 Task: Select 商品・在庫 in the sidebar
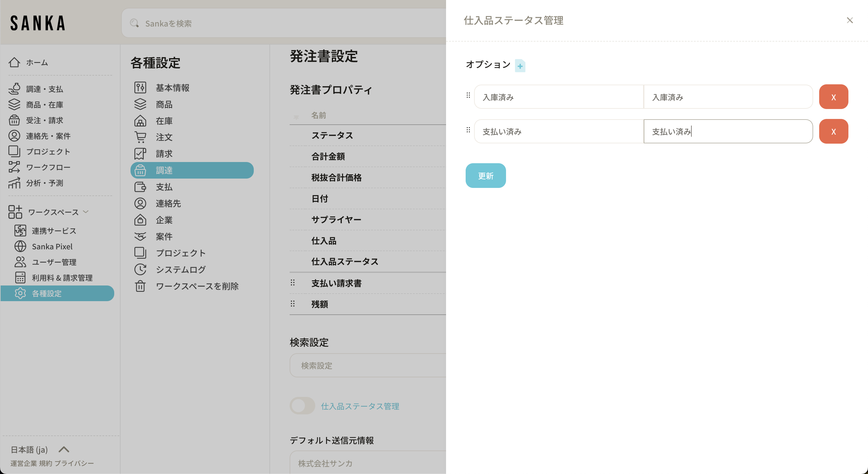click(45, 105)
